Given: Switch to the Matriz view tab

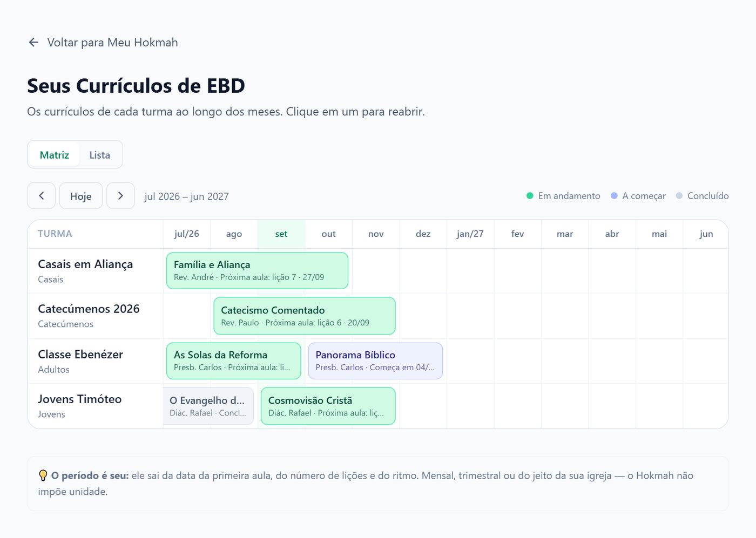Looking at the screenshot, I should pyautogui.click(x=55, y=155).
